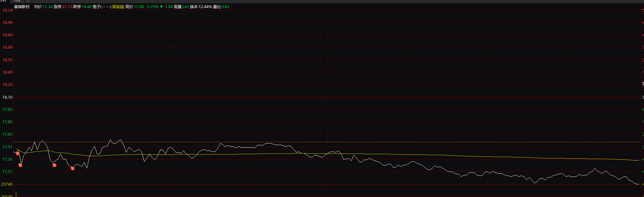
Task: Click the 17.51 price axis label
Action: click(7, 147)
